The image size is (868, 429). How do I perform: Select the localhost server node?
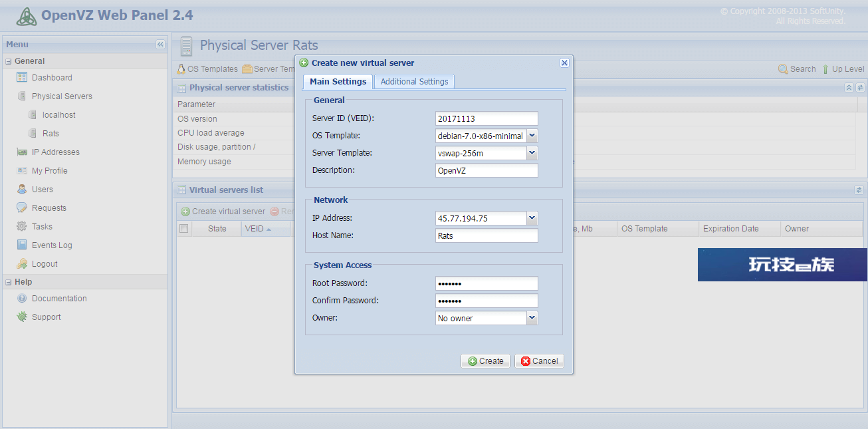tap(59, 115)
